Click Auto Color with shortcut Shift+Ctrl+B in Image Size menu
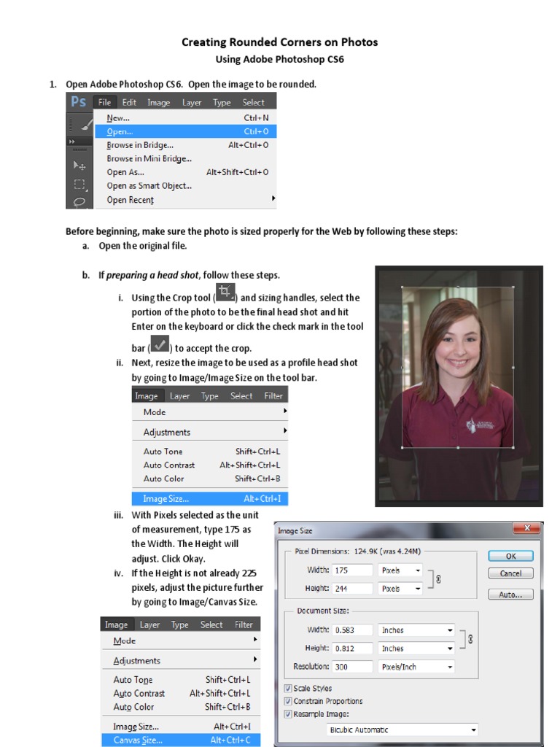 [210, 479]
